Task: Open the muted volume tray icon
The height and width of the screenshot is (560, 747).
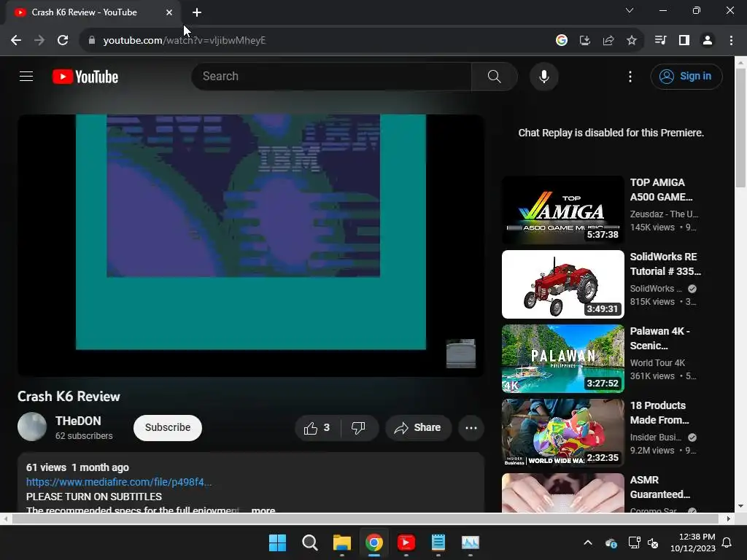Action: point(653,542)
